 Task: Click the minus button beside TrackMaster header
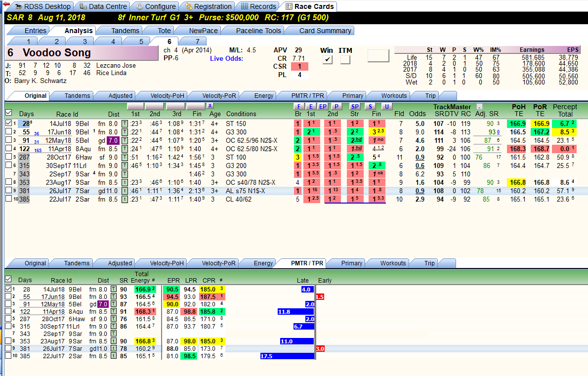click(x=479, y=107)
